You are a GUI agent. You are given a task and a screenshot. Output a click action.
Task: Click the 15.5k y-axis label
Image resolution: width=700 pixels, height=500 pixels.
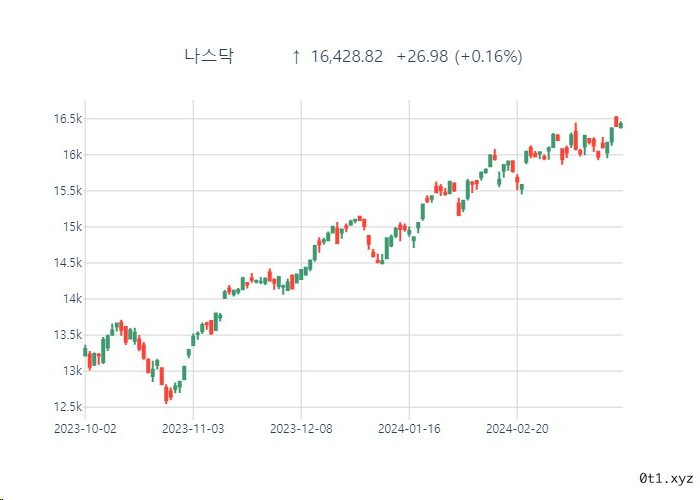tap(68, 191)
